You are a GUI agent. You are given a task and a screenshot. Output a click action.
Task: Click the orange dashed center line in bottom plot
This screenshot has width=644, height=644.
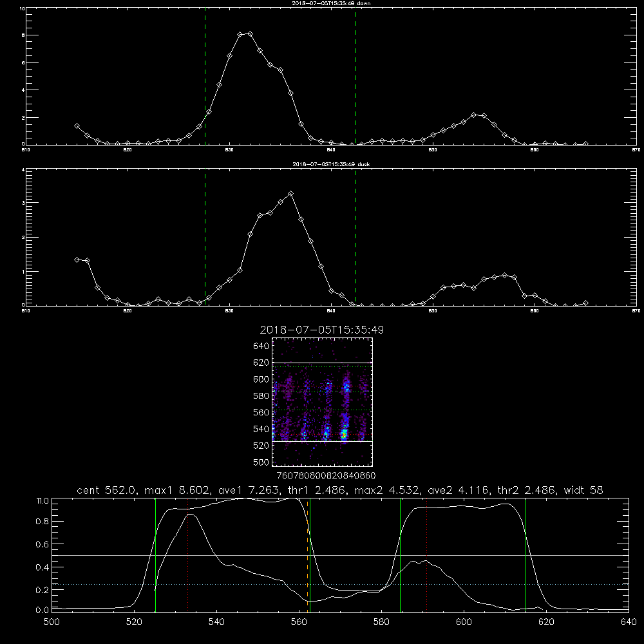pyautogui.click(x=307, y=555)
